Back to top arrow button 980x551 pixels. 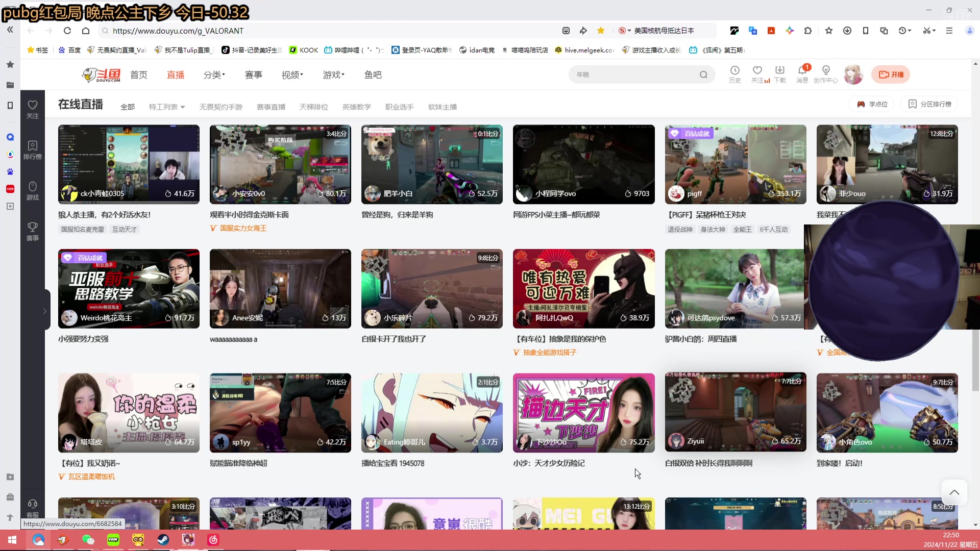tap(954, 492)
